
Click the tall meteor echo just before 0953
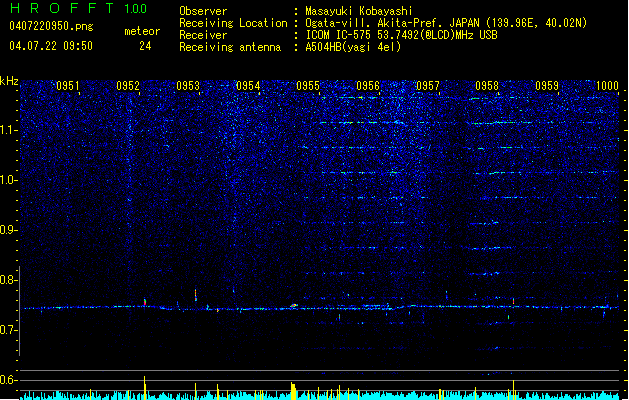(x=195, y=295)
